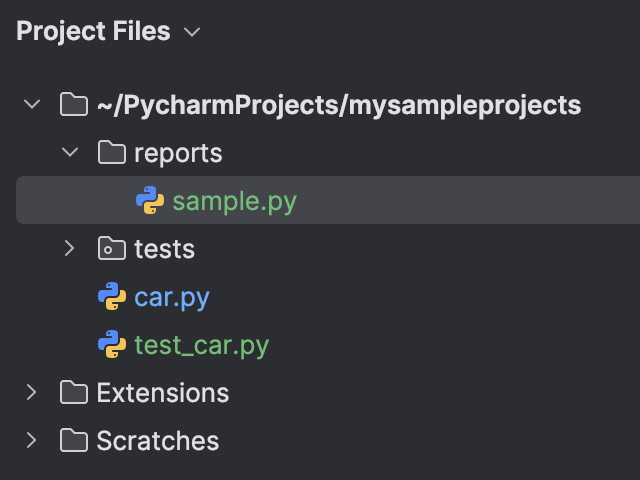Image resolution: width=640 pixels, height=480 pixels.
Task: Click the Python icon beside test_car.py
Action: click(x=111, y=345)
